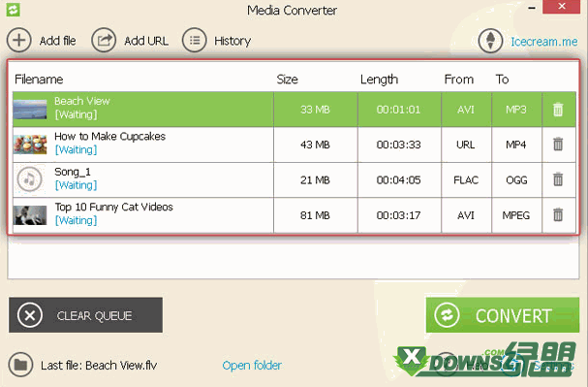The width and height of the screenshot is (588, 387).
Task: Delete Song_1 with its trash icon
Action: click(558, 179)
